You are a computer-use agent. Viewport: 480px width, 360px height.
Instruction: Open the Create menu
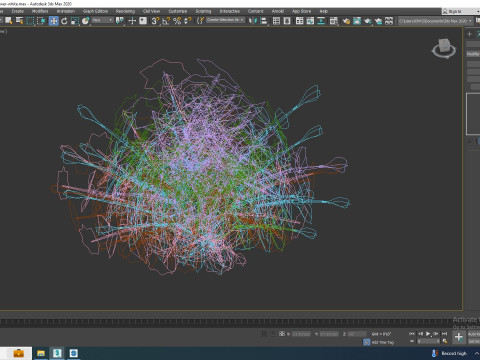click(18, 11)
